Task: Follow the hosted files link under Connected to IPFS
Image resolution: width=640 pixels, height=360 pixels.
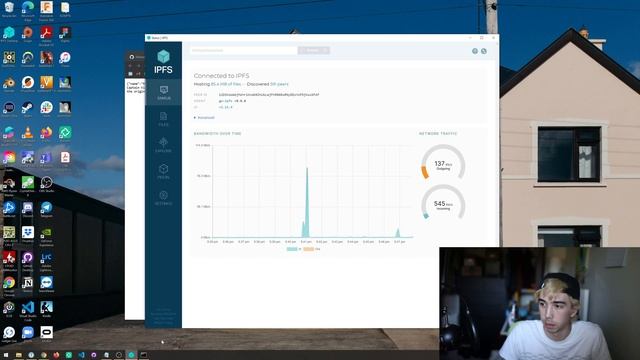Action: (x=226, y=84)
